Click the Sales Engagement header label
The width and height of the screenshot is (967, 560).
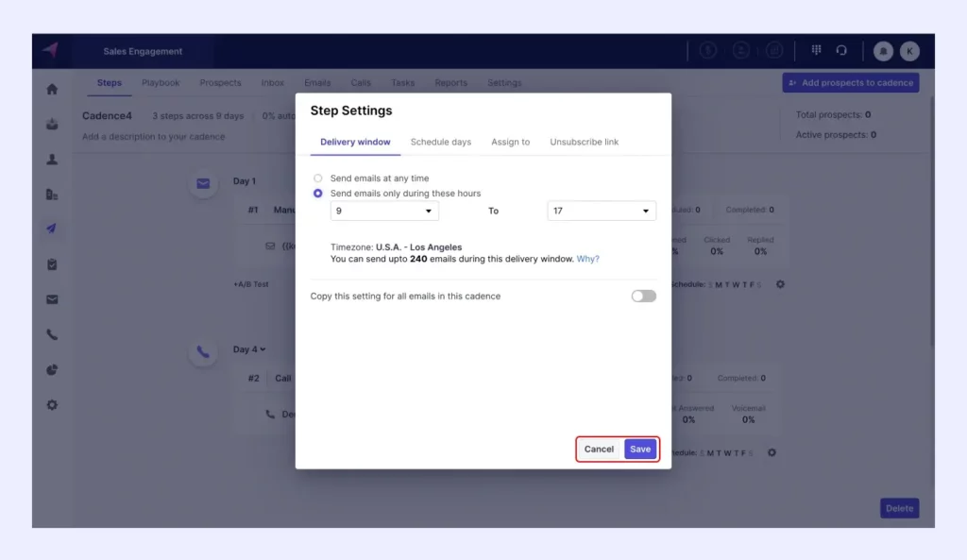[143, 51]
